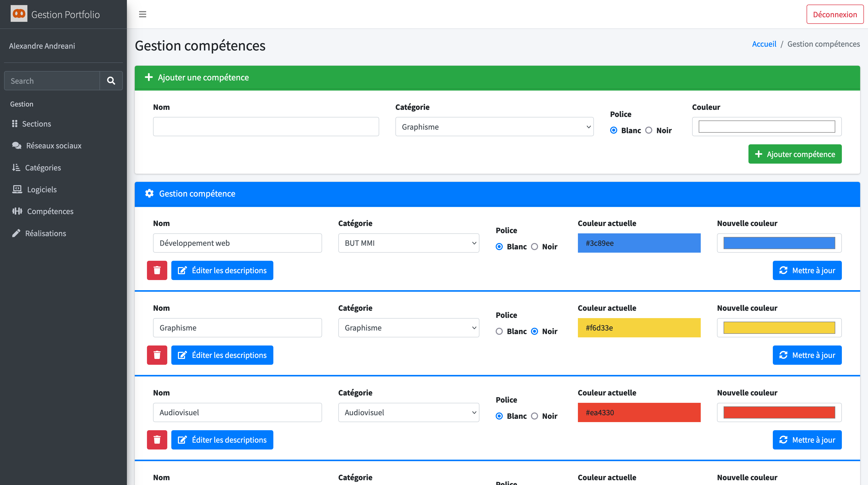868x485 pixels.
Task: Open Catégories in sidebar menu
Action: tap(63, 167)
